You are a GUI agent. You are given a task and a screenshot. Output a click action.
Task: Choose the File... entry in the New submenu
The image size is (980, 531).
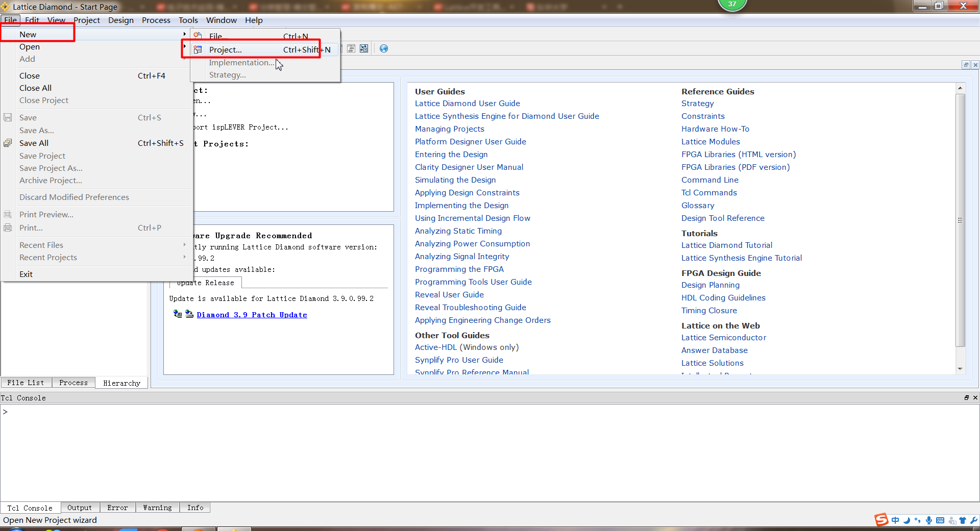(264, 36)
